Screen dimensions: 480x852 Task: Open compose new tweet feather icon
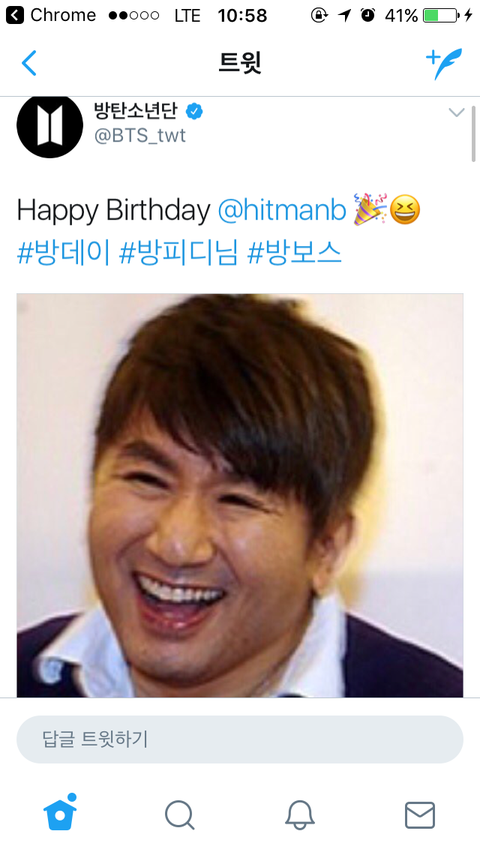pyautogui.click(x=444, y=63)
